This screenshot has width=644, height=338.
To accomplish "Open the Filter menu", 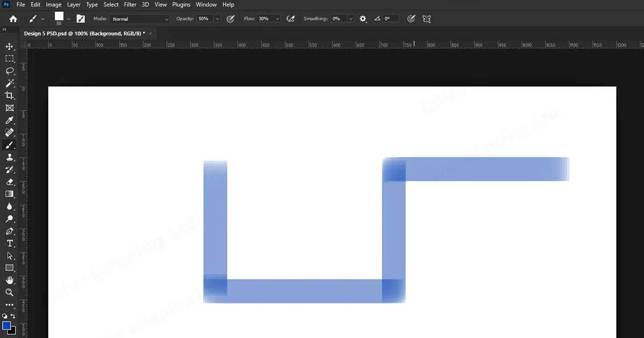I will point(130,4).
